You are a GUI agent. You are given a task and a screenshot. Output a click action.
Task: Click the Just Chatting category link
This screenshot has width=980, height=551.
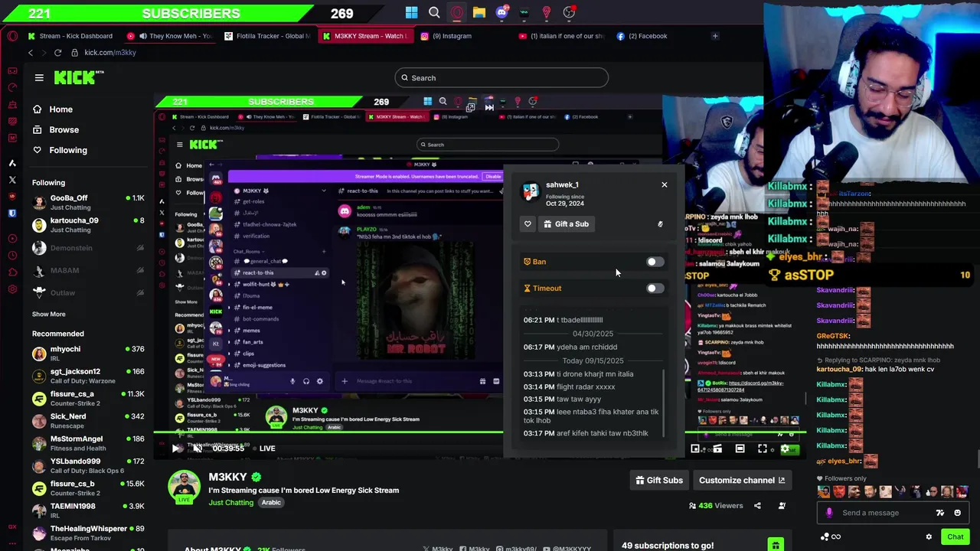tap(230, 503)
